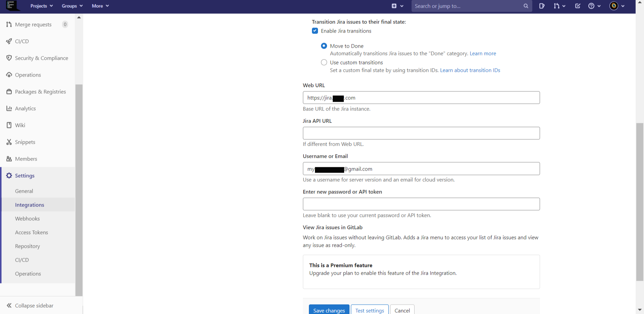
Task: Click the merge requests count badge 0
Action: 65,25
